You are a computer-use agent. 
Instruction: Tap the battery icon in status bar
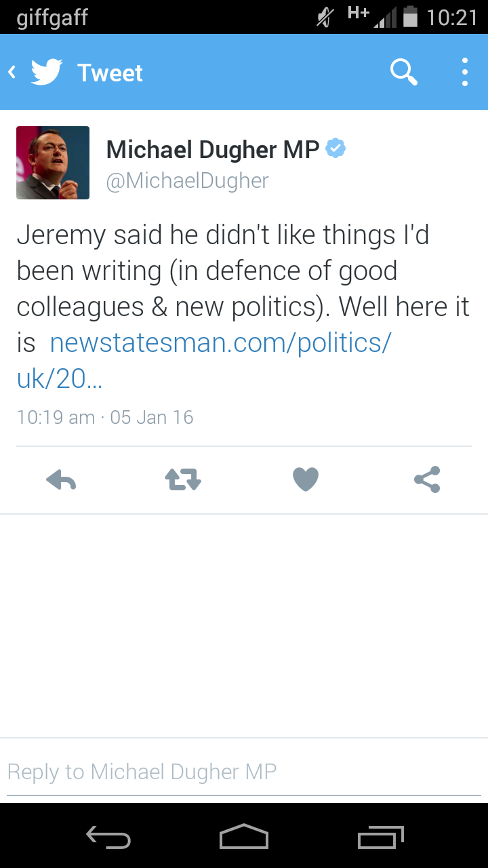[410, 17]
